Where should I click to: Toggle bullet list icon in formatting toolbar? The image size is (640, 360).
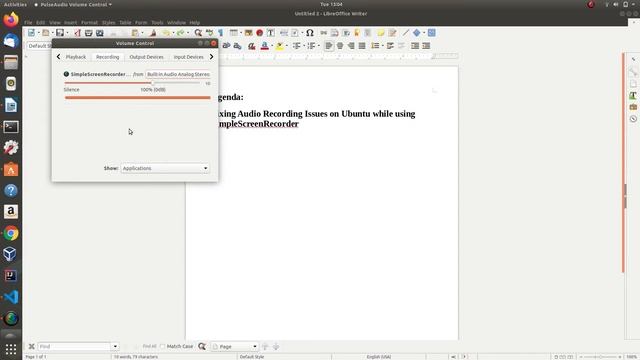pos(296,46)
